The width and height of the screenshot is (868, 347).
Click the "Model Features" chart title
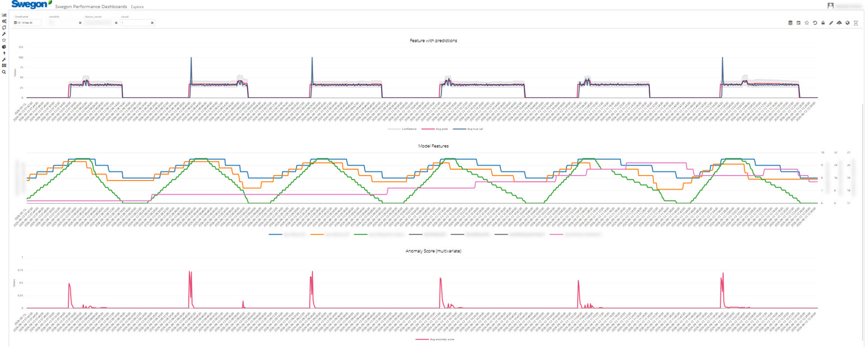tap(433, 146)
